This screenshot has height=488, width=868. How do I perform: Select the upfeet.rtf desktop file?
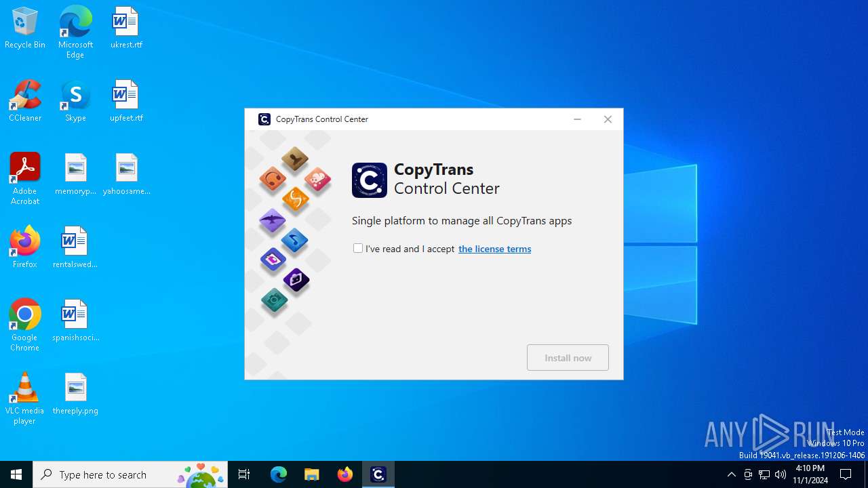pos(126,102)
